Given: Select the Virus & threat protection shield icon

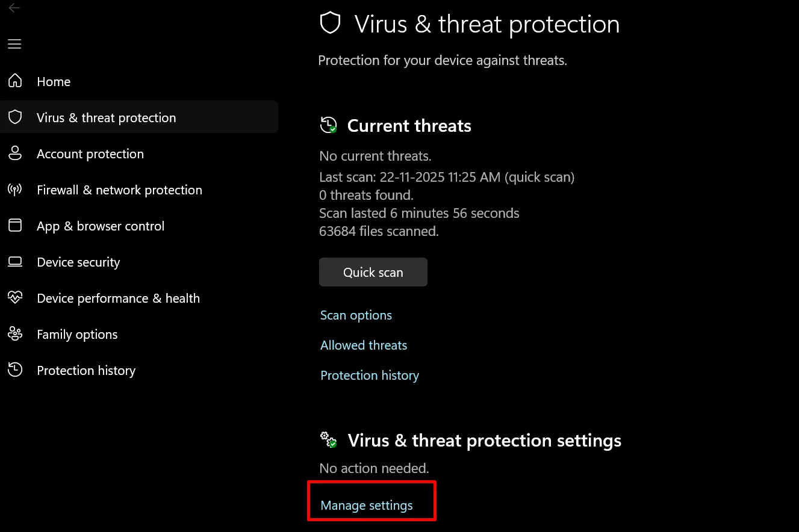Looking at the screenshot, I should pyautogui.click(x=15, y=117).
